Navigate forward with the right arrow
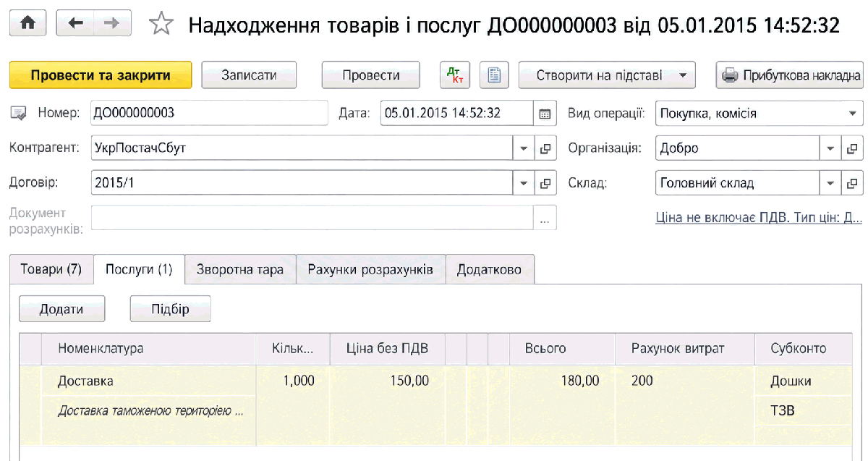 [112, 24]
